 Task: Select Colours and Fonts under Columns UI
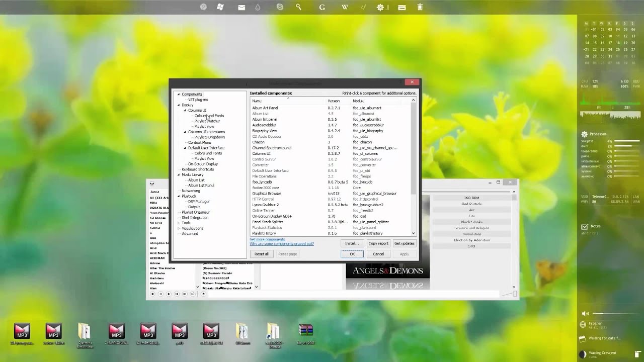point(209,116)
